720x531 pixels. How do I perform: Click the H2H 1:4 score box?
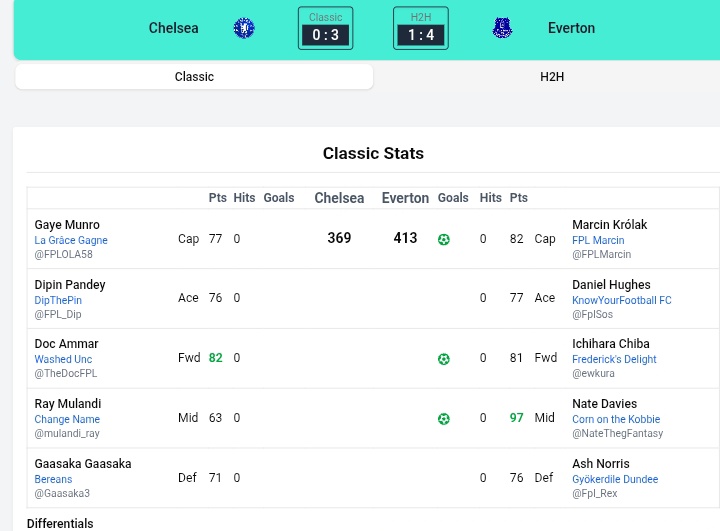pyautogui.click(x=421, y=28)
